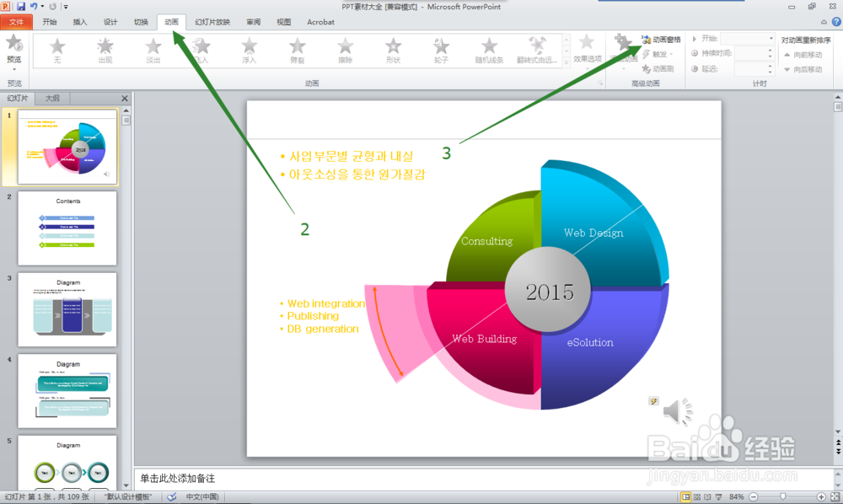
Task: Click 向前移动 move earlier button
Action: click(803, 55)
